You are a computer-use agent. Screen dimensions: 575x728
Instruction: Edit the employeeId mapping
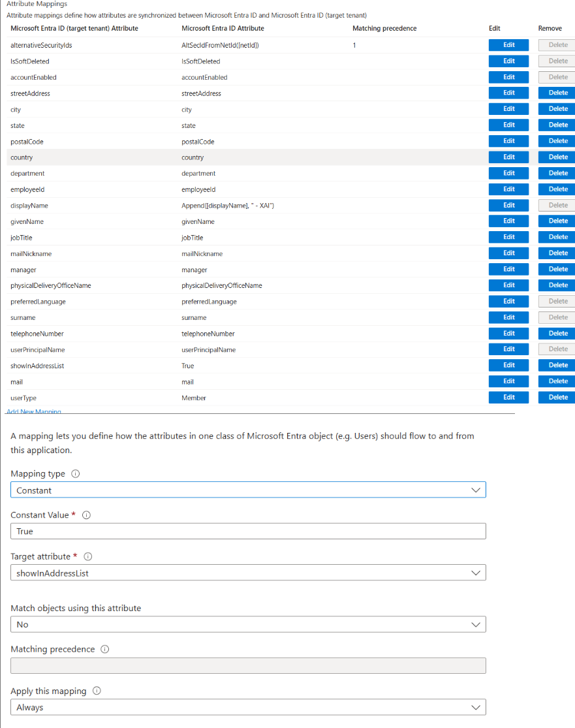tap(508, 189)
